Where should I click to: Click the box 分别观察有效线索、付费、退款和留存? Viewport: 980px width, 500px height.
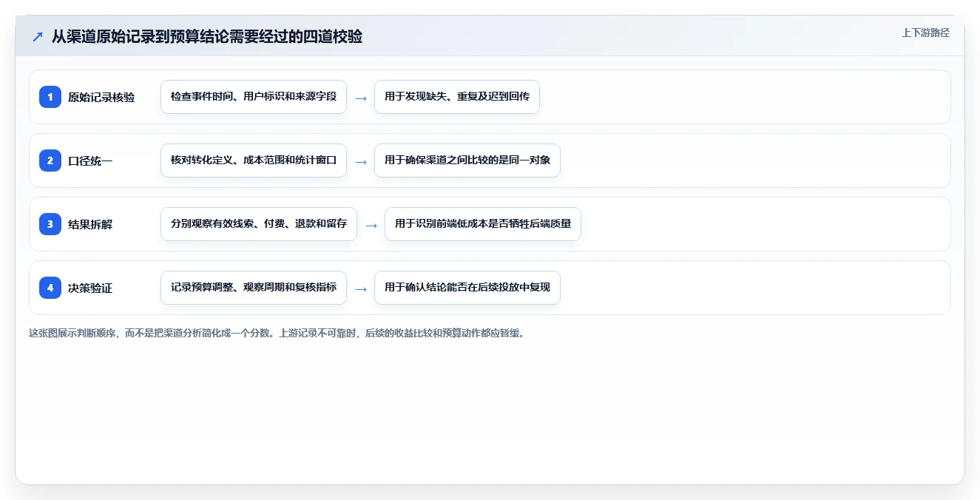tap(259, 224)
